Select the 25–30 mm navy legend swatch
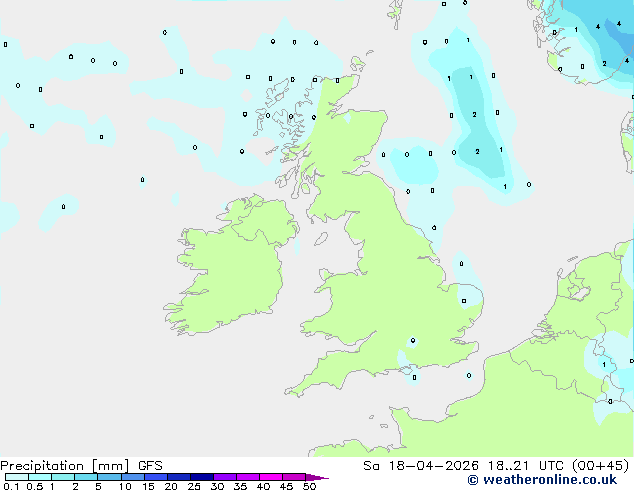The width and height of the screenshot is (634, 490). [x=202, y=477]
